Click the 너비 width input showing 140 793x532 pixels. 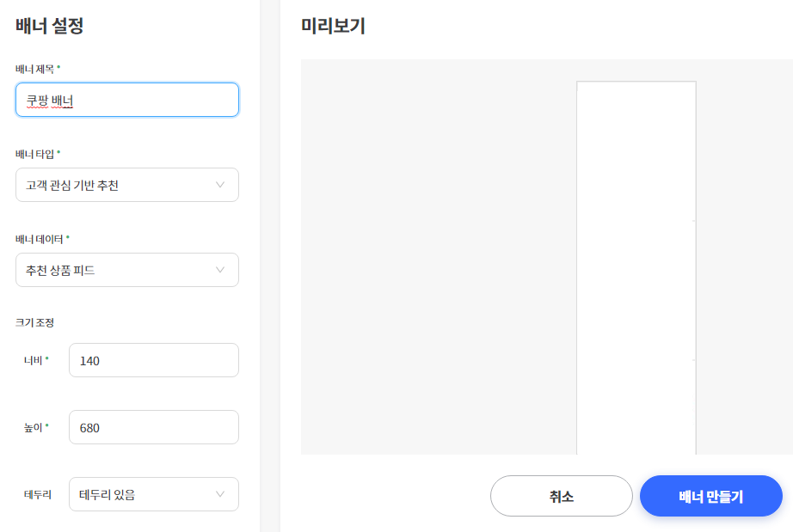153,360
